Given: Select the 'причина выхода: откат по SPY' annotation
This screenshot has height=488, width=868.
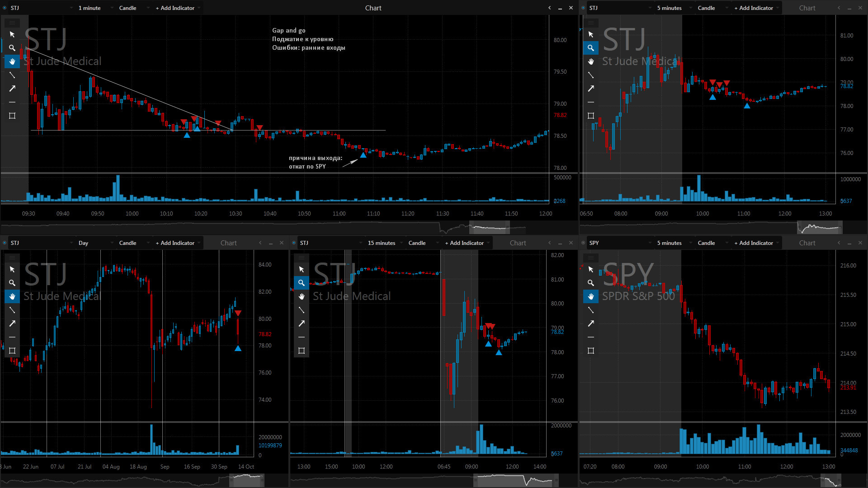Looking at the screenshot, I should [316, 162].
